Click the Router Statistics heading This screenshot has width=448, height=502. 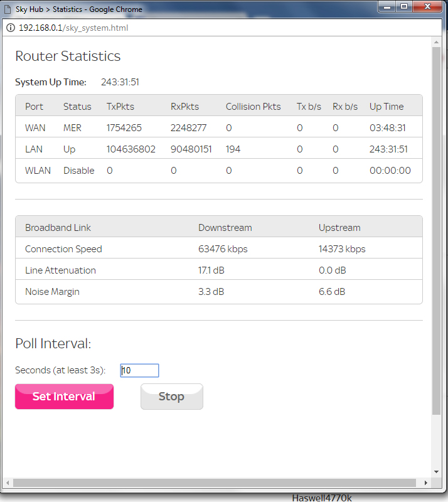(x=68, y=56)
